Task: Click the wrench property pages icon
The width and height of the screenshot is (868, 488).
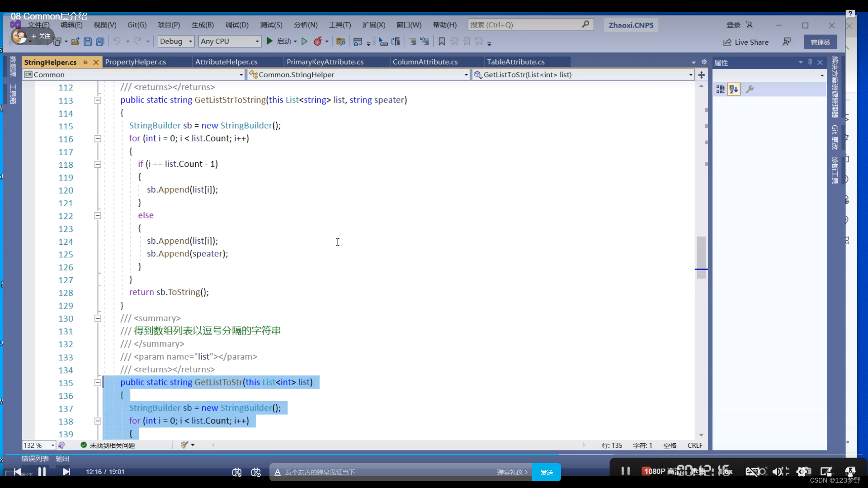Action: (750, 90)
